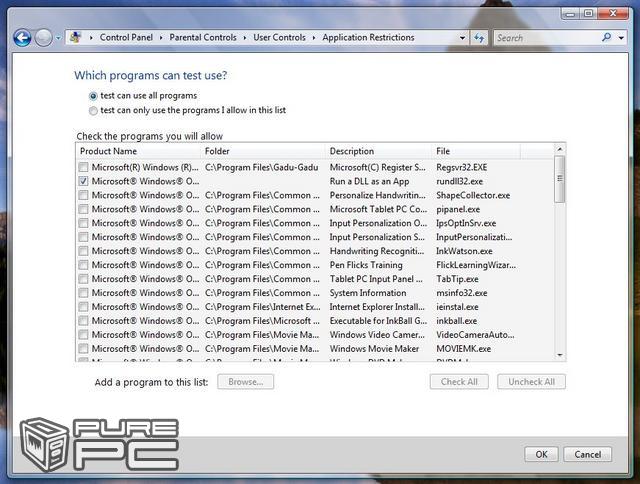Select 'Windows Video Camer...' description cell
This screenshot has width=640, height=484.
[377, 335]
